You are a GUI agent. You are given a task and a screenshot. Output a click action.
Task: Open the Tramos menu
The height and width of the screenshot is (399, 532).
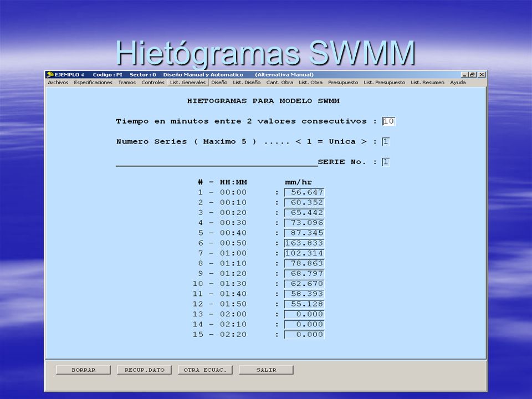click(x=127, y=83)
